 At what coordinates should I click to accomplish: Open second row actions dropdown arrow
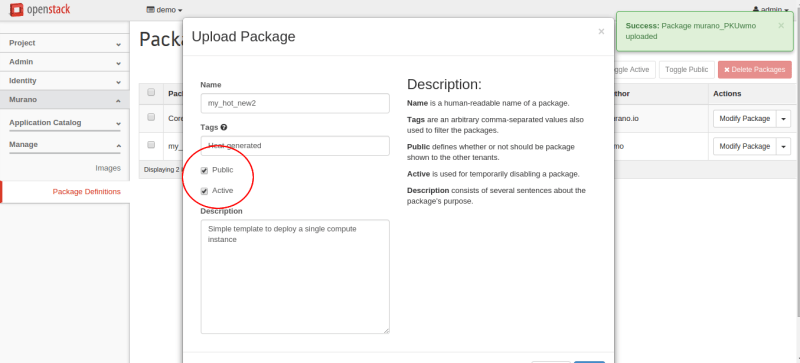pos(783,146)
